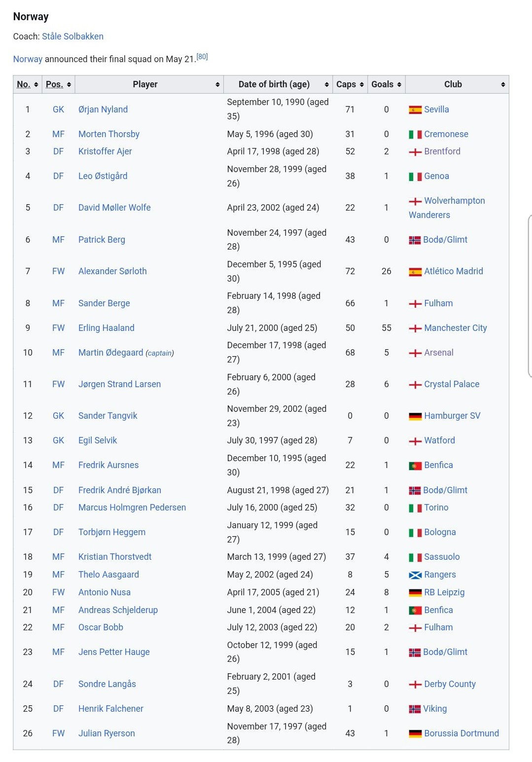Open the Norway link in squad announcement
The image size is (532, 762).
coord(28,59)
